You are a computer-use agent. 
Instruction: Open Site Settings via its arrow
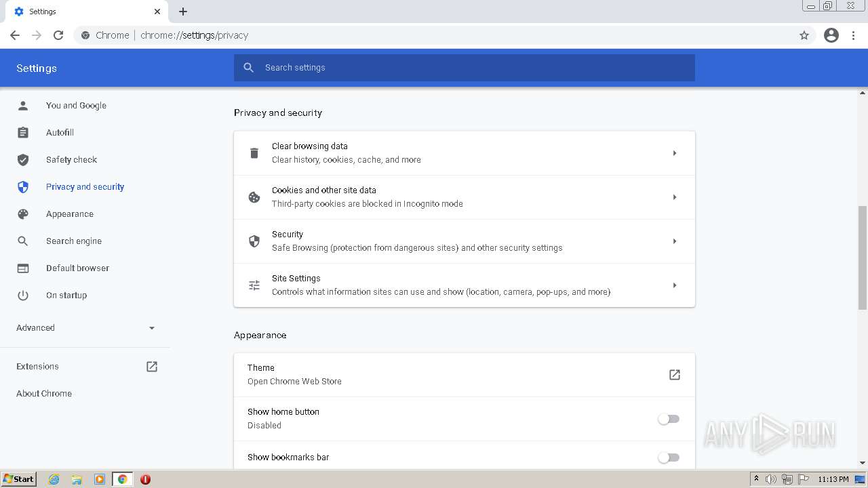tap(675, 285)
